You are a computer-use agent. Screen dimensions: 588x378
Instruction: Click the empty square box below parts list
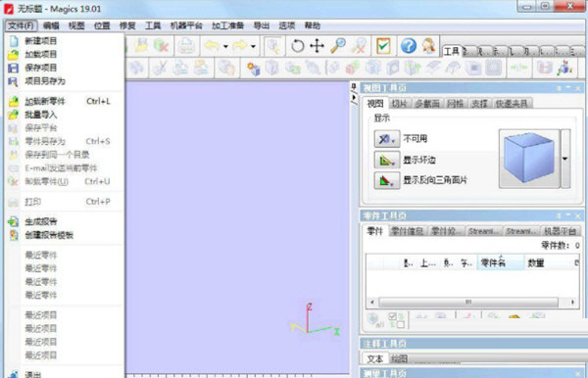[x=400, y=324]
